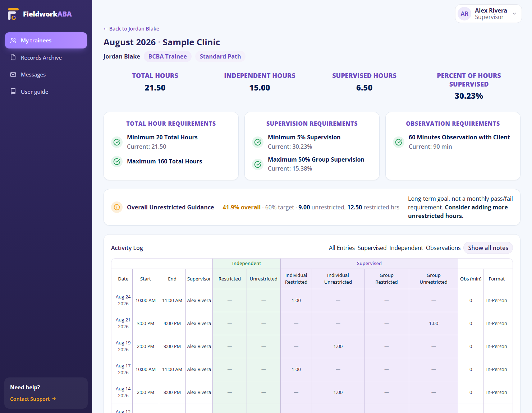Open the User guide sidebar item
532x413 pixels.
[x=46, y=92]
